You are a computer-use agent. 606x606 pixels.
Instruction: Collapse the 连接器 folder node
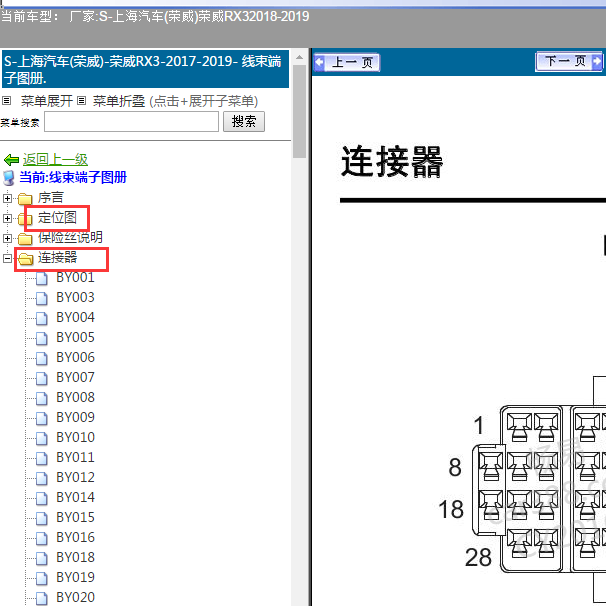pos(7,258)
